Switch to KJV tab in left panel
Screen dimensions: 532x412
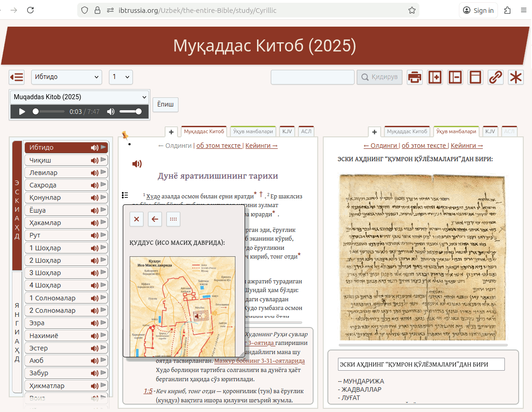287,131
